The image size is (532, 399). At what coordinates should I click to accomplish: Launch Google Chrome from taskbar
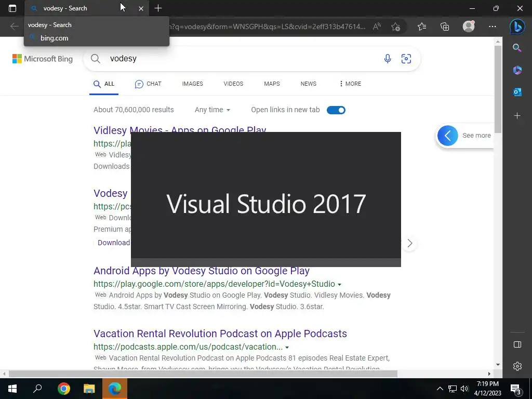tap(63, 389)
